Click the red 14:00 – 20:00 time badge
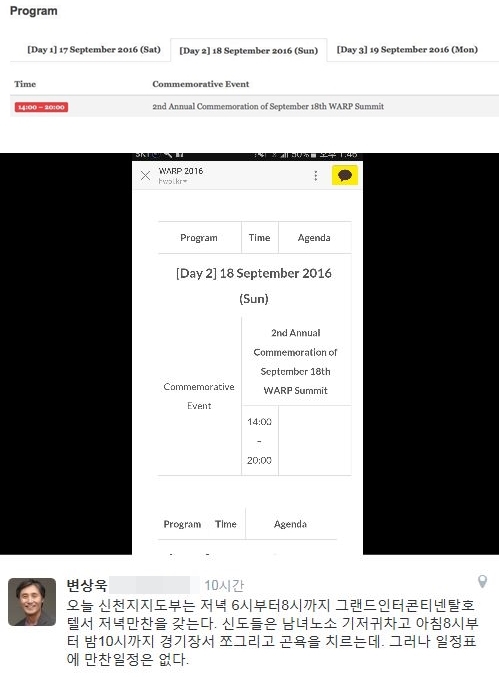 coord(41,107)
